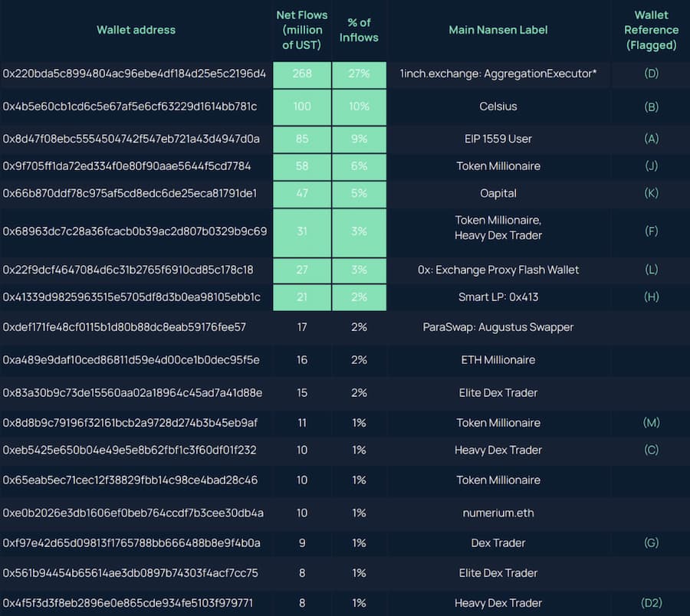The image size is (690, 616).
Task: Click the Wallet address column header
Action: coord(136,30)
